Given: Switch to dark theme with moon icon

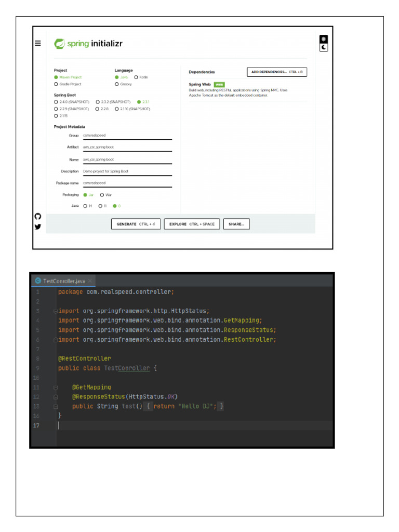Looking at the screenshot, I should (x=324, y=47).
